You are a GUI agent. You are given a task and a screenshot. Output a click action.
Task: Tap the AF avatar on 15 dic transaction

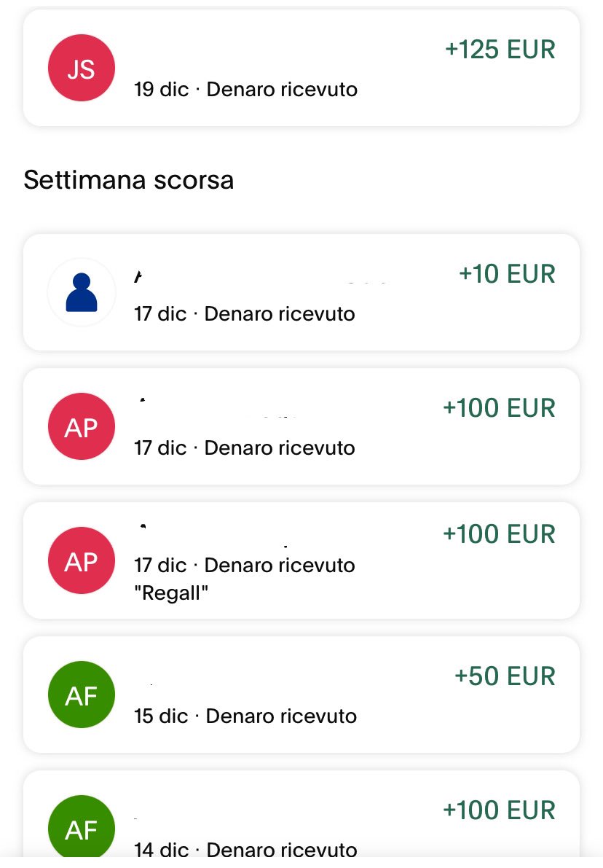pyautogui.click(x=81, y=695)
